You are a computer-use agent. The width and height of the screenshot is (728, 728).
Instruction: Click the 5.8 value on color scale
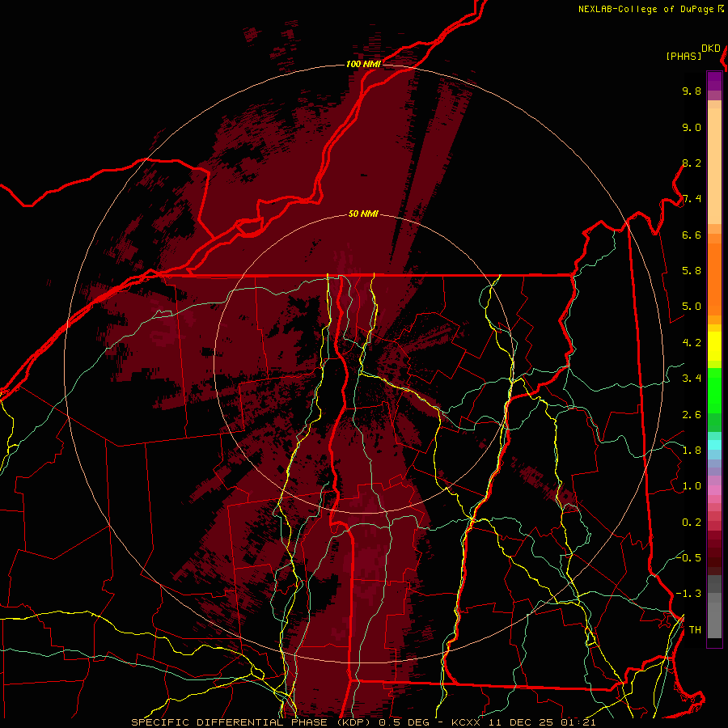click(x=692, y=271)
